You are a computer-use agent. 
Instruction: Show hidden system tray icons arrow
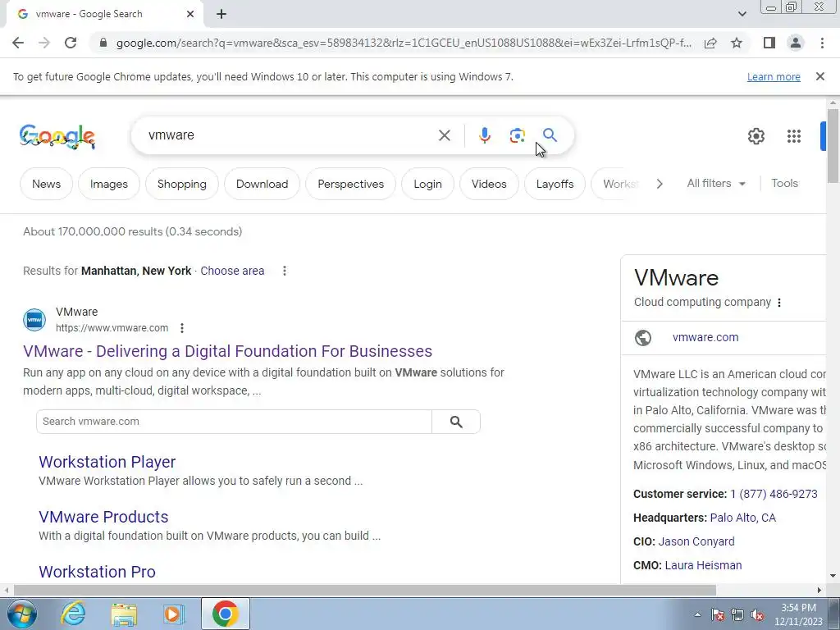tap(697, 614)
